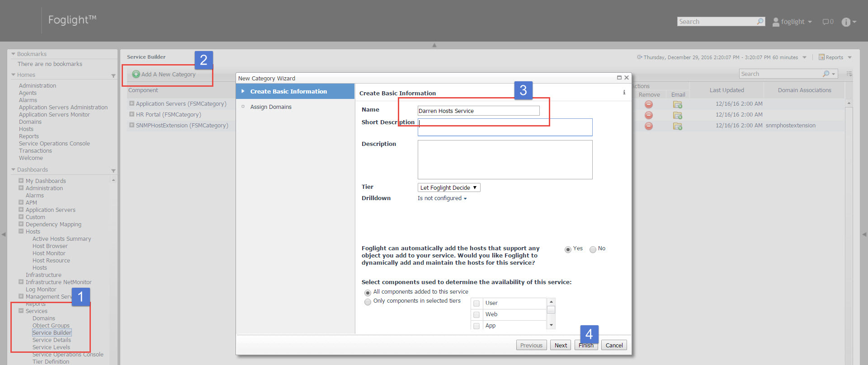This screenshot has width=868, height=365.
Task: Check the Web tier checkbox
Action: pyautogui.click(x=476, y=314)
